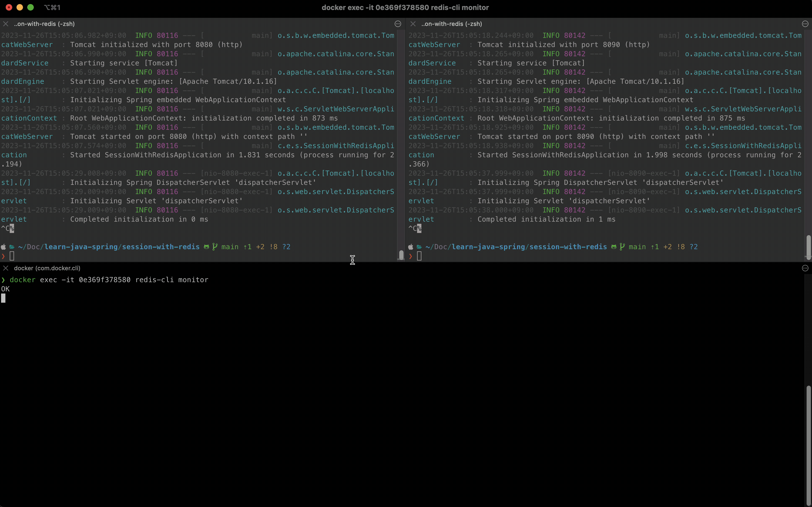This screenshot has height=507, width=812.
Task: Grab docker pane scrollbar thumb
Action: [x=808, y=446]
